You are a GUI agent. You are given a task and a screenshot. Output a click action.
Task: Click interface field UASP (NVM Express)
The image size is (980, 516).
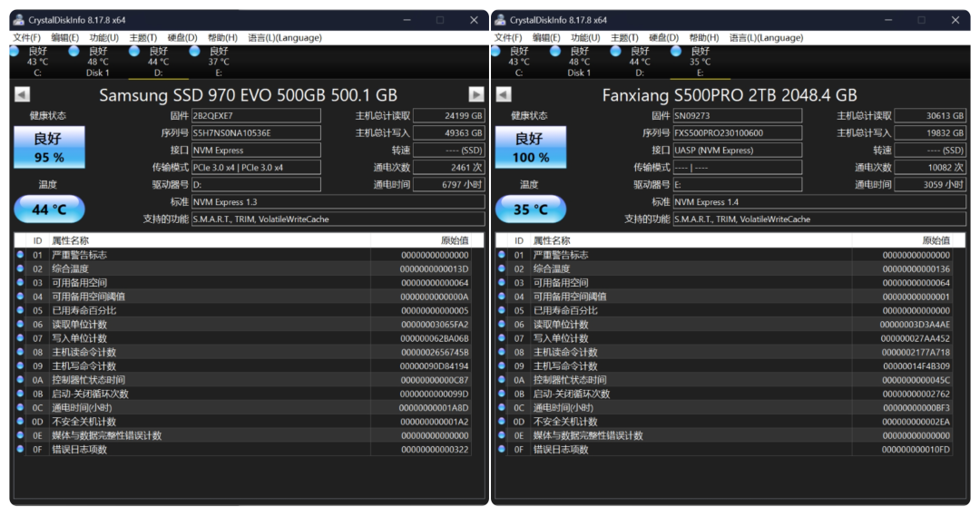coord(738,150)
